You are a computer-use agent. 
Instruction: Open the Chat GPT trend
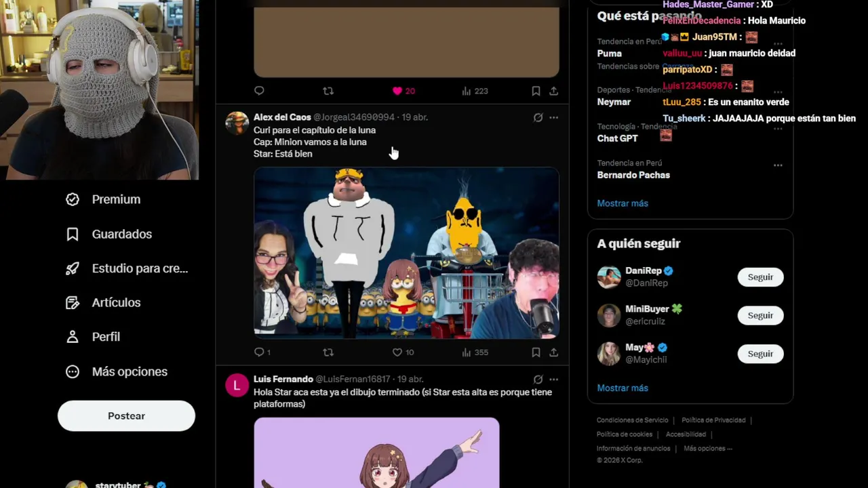point(617,138)
